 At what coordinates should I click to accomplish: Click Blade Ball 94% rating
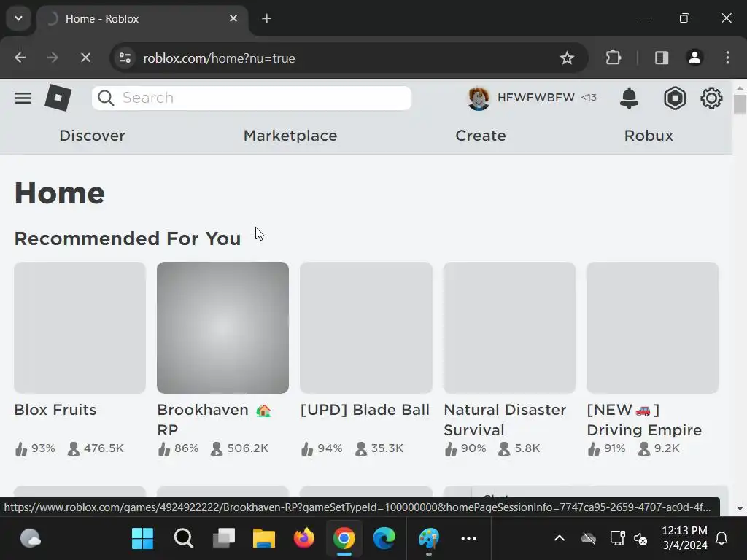pos(322,448)
